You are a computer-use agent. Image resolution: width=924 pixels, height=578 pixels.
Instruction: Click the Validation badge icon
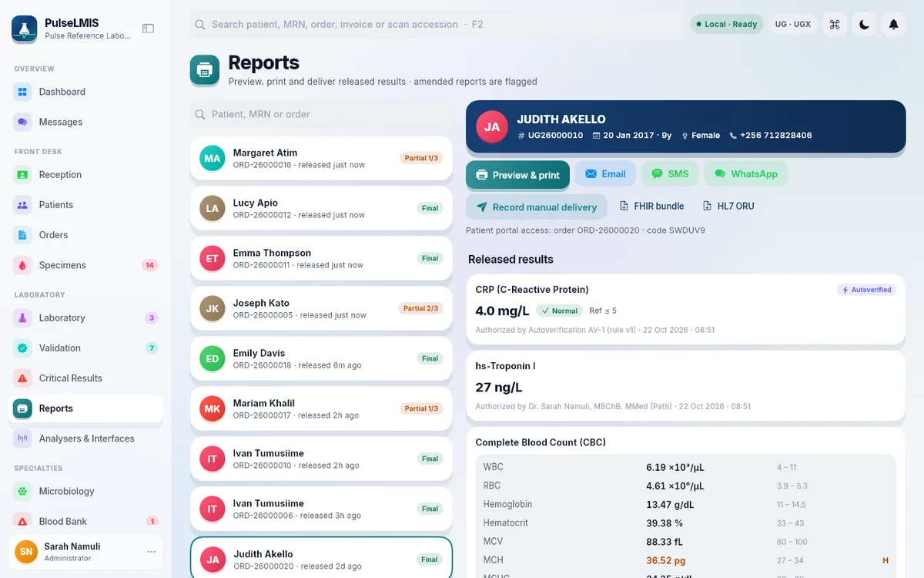click(x=22, y=348)
